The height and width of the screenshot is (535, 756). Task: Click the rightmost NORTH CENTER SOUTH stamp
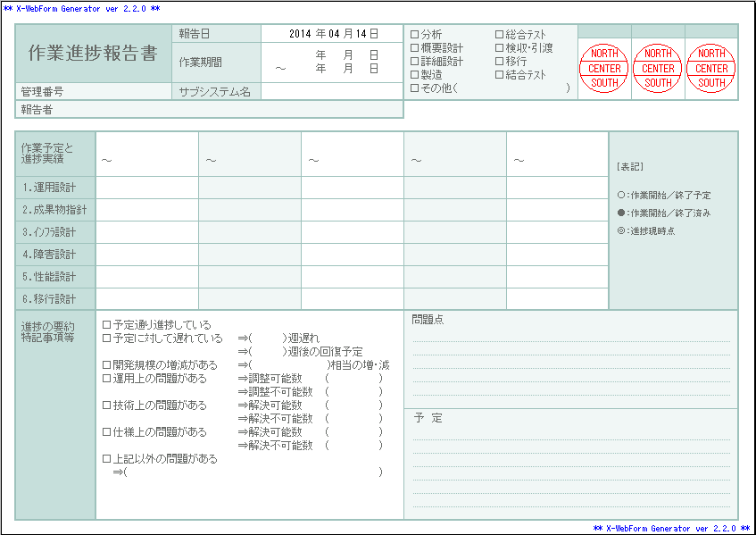[x=711, y=69]
